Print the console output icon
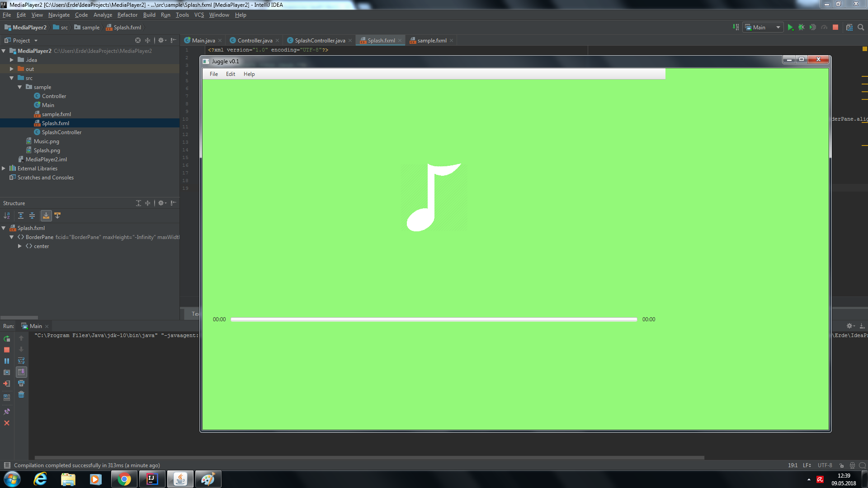 tap(21, 383)
